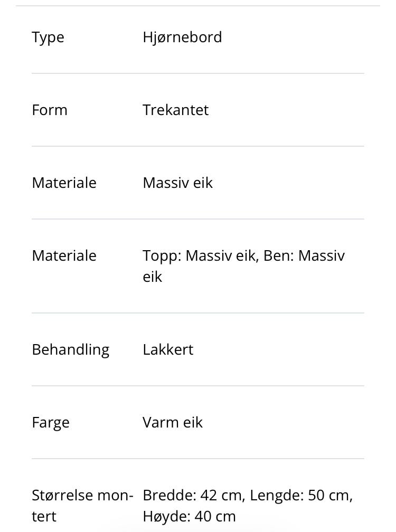Select the Farge label
Screen dimensions: 396x532
tap(51, 423)
